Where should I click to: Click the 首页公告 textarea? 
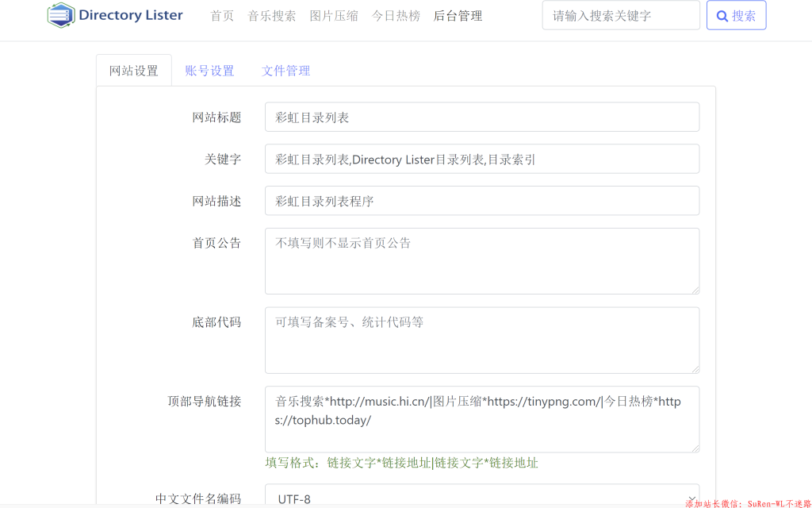pos(482,261)
